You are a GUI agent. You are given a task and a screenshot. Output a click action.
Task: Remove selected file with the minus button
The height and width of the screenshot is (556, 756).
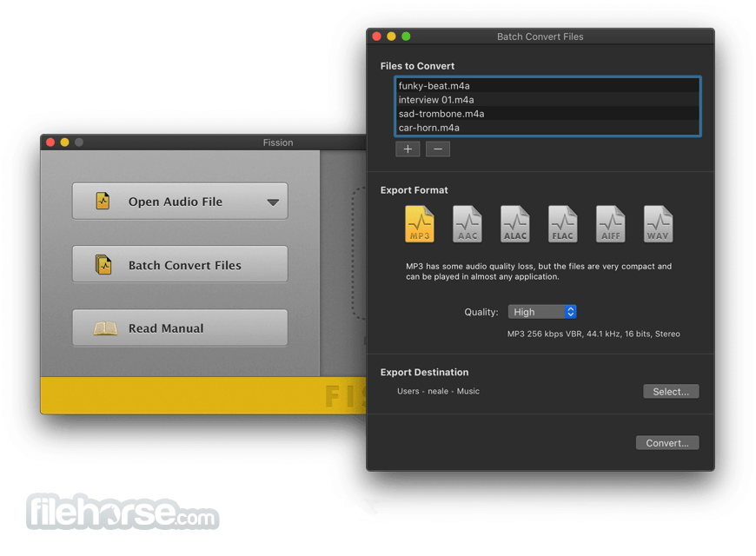coord(438,149)
